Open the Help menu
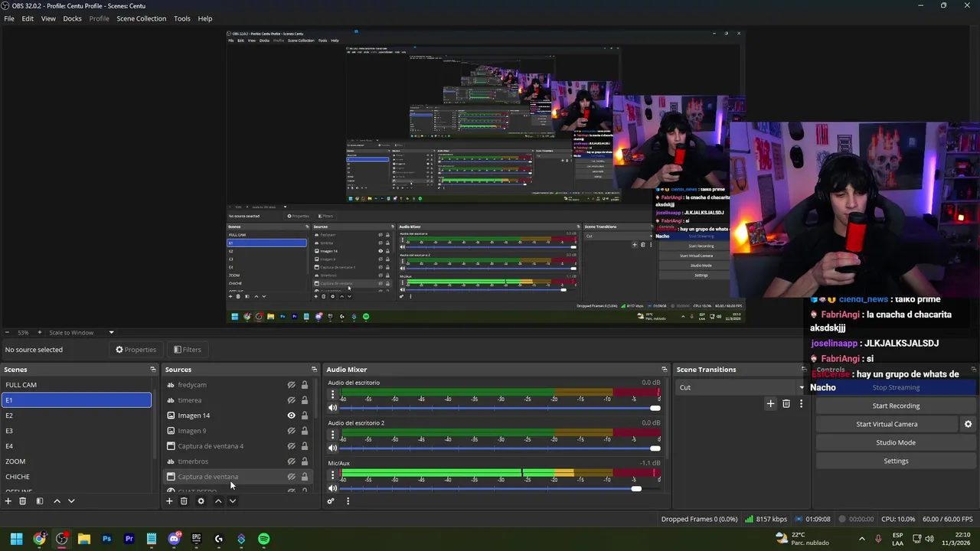 coord(205,18)
